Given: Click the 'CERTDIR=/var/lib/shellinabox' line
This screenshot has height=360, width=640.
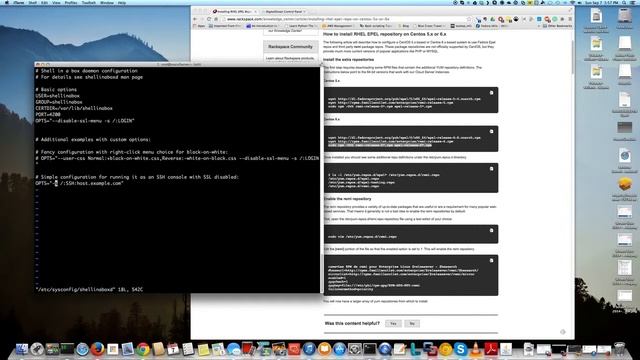Looking at the screenshot, I should (74, 108).
